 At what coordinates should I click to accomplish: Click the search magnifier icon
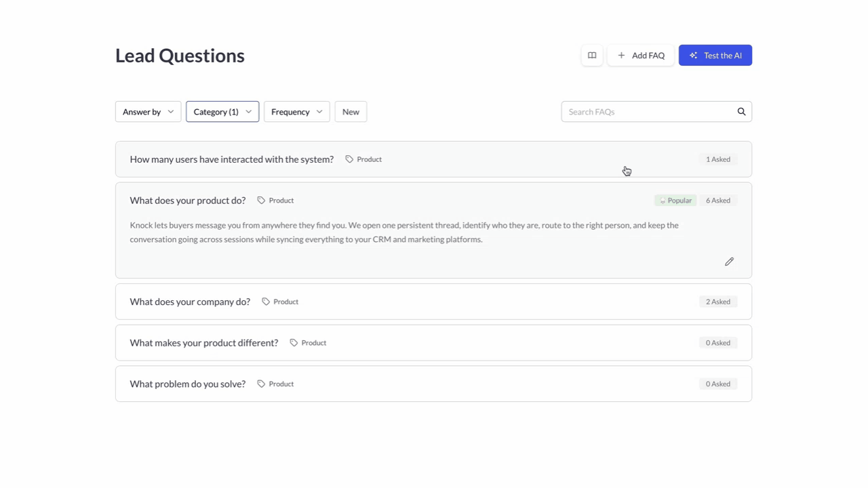tap(741, 112)
